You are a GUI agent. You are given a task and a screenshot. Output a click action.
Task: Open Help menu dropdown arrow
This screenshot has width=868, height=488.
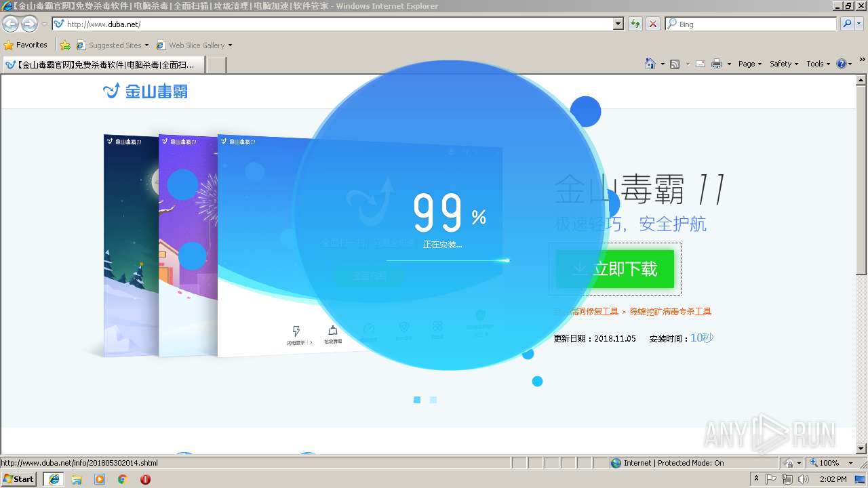[x=850, y=64]
